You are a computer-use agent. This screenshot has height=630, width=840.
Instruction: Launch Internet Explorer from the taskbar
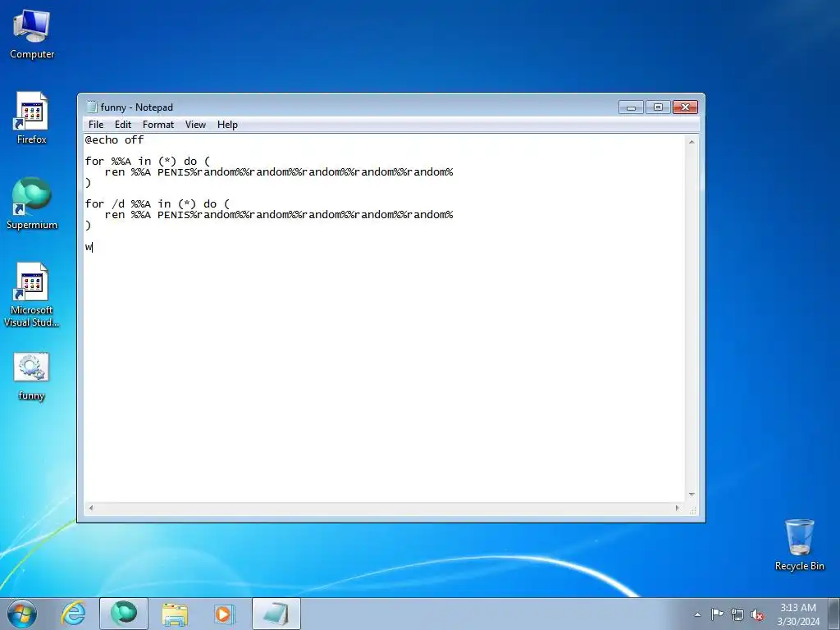73,614
